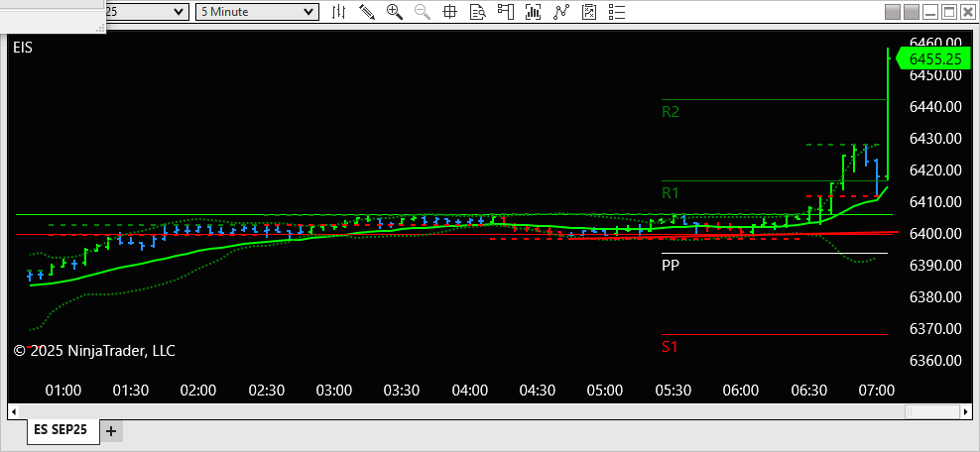The image size is (980, 452).
Task: Click the 6440.00 price axis label
Action: click(x=935, y=107)
